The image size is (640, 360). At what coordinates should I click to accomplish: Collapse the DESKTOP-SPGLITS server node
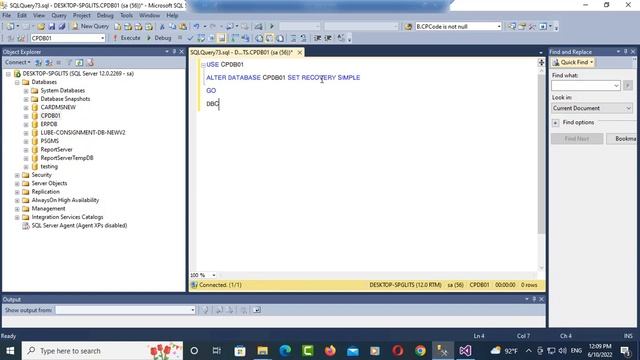8,74
